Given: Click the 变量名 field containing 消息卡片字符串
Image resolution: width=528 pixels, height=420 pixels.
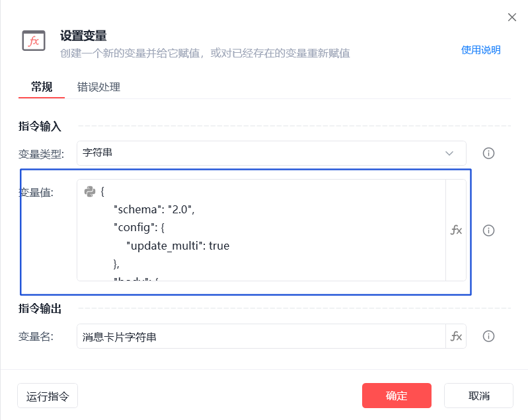Looking at the screenshot, I should click(x=261, y=336).
